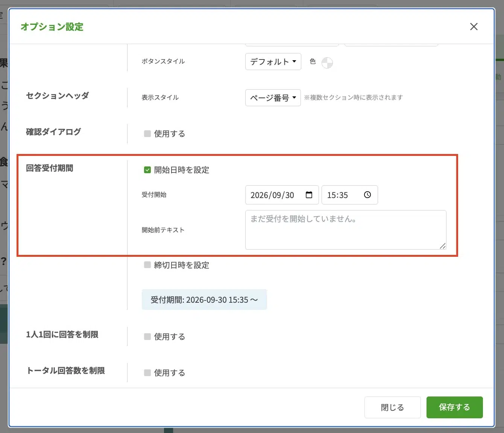This screenshot has width=504, height=433.
Task: Uncheck 開始日時を設定 checkbox
Action: click(x=147, y=170)
